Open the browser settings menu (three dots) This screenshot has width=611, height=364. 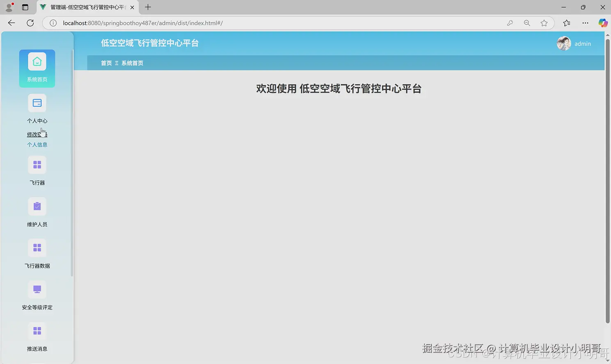585,23
